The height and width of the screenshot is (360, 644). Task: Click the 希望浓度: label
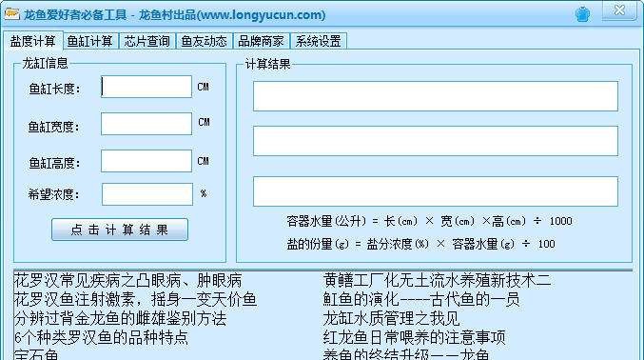(x=53, y=194)
